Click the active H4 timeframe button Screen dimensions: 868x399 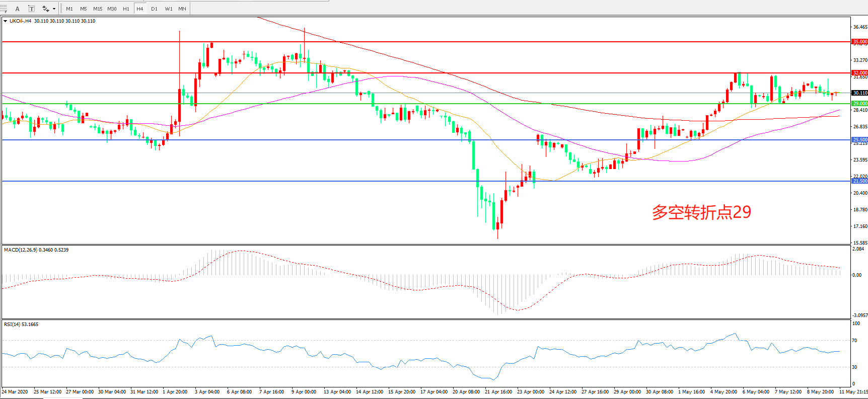point(140,9)
